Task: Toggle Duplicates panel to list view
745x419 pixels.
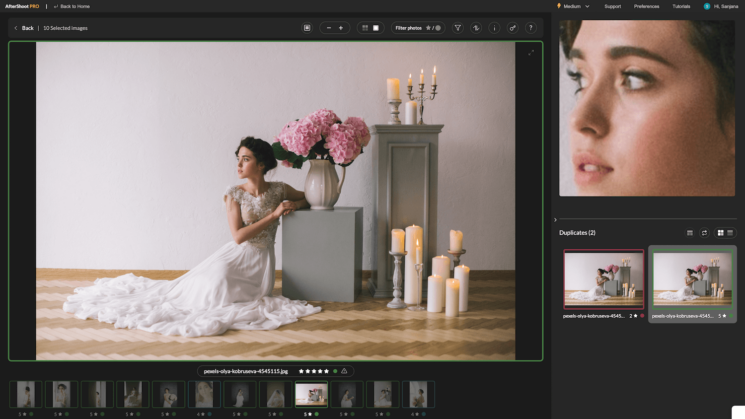Action: coord(730,233)
